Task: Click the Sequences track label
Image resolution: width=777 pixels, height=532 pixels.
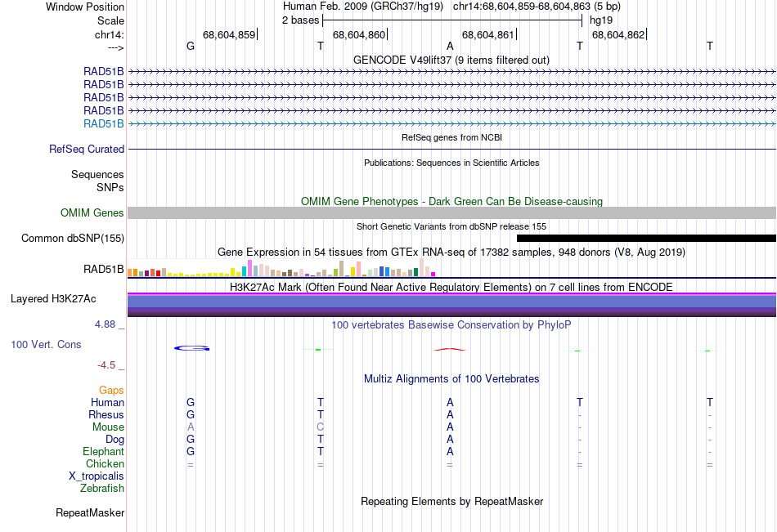Action: [x=97, y=174]
